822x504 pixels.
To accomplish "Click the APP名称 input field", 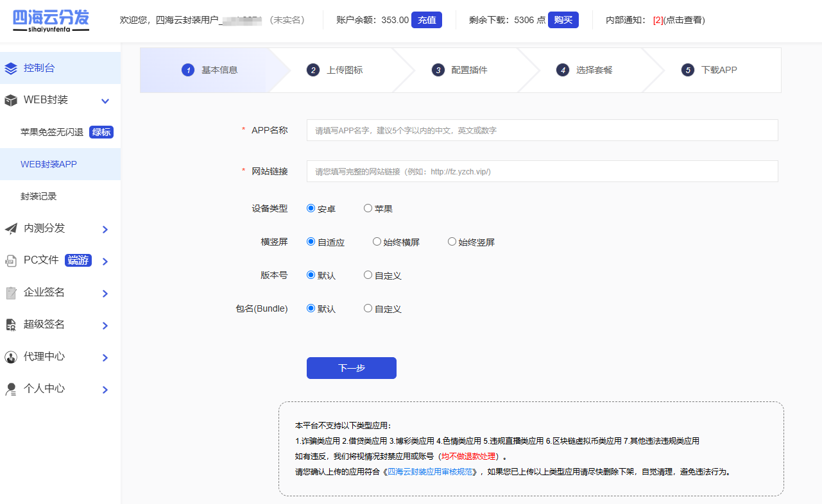I will 542,130.
